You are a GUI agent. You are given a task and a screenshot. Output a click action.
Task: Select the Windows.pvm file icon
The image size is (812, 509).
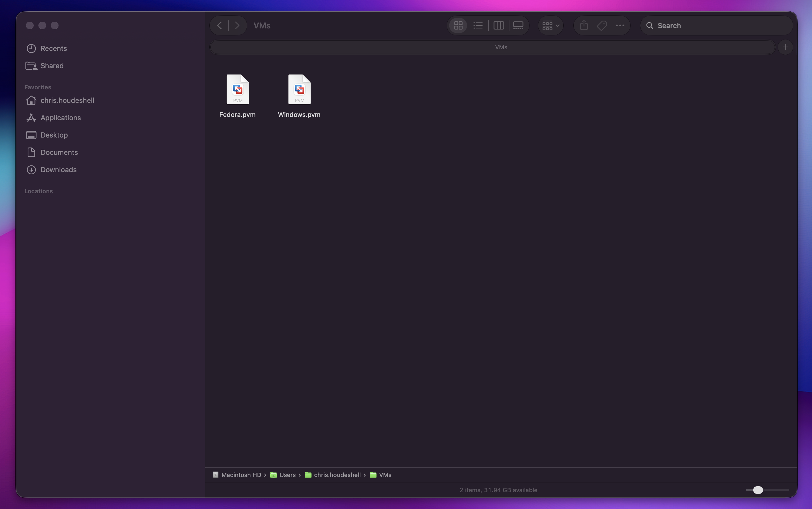pos(299,89)
